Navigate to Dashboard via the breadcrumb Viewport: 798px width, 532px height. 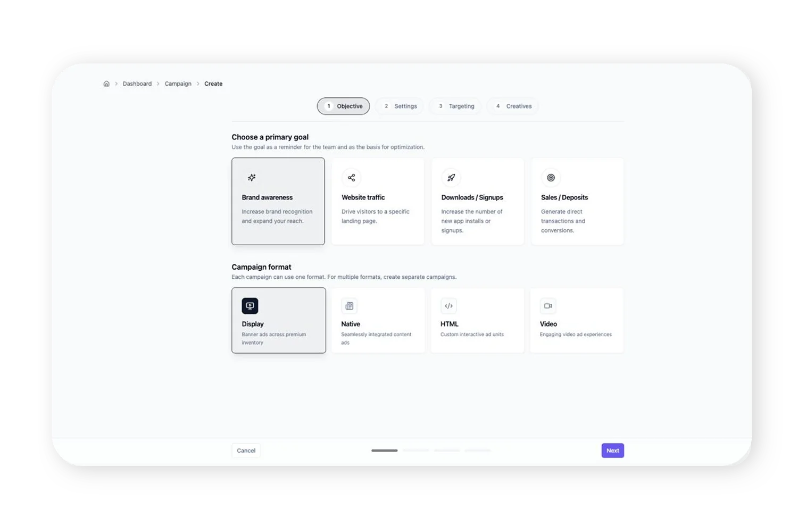coord(137,84)
